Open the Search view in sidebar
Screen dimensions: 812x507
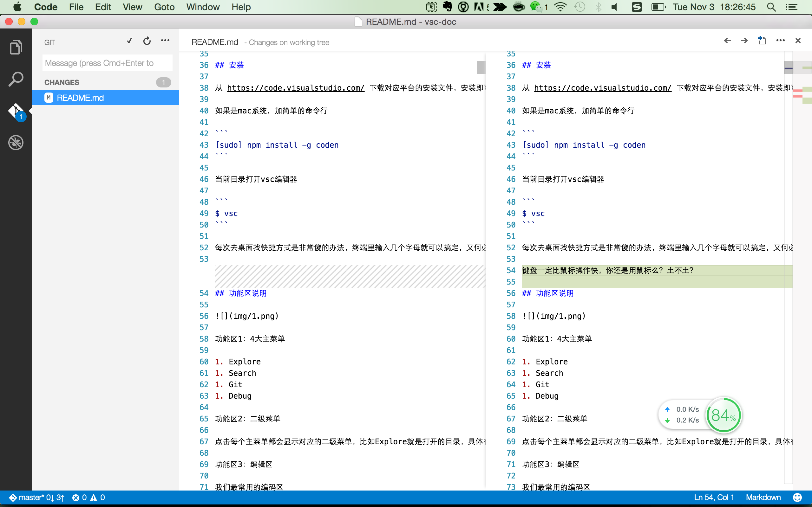(16, 80)
